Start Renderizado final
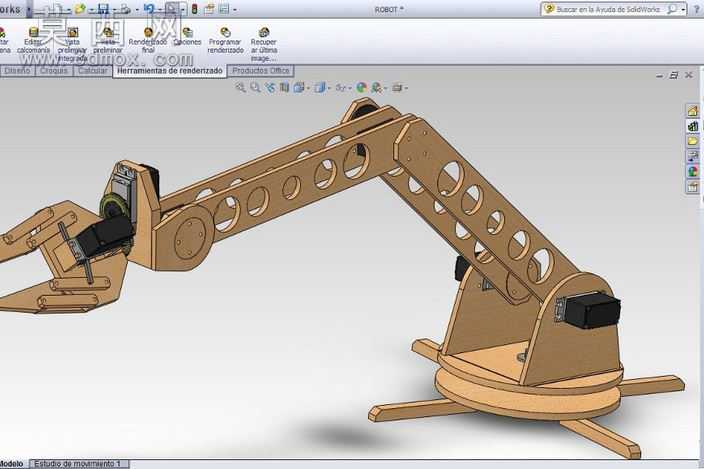The image size is (704, 469). [148, 40]
